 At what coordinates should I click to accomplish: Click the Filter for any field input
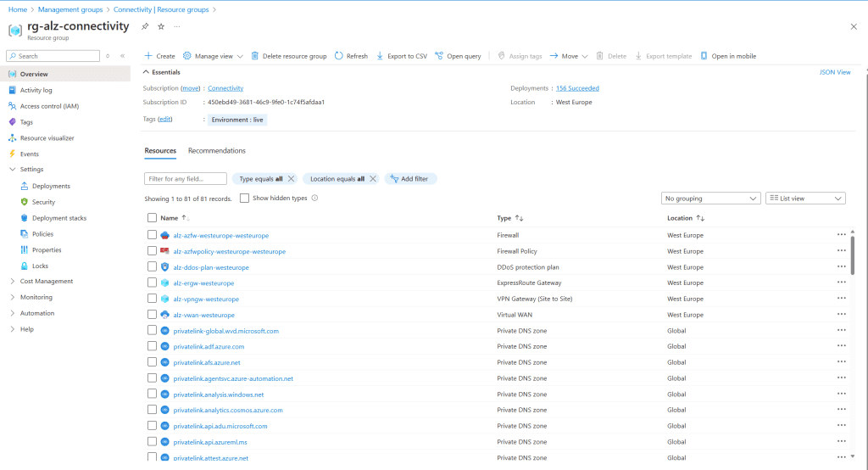(186, 179)
